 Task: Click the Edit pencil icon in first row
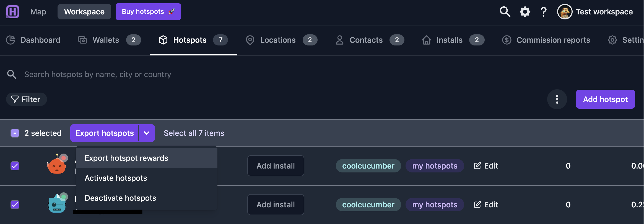[477, 166]
